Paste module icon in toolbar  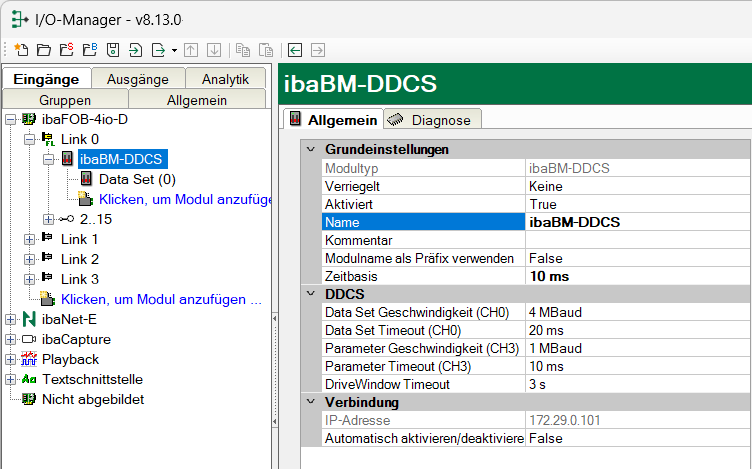pyautogui.click(x=266, y=50)
